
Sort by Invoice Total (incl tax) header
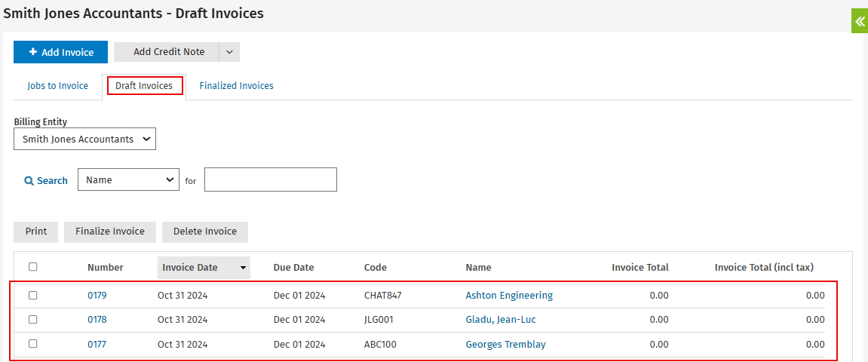pyautogui.click(x=764, y=267)
